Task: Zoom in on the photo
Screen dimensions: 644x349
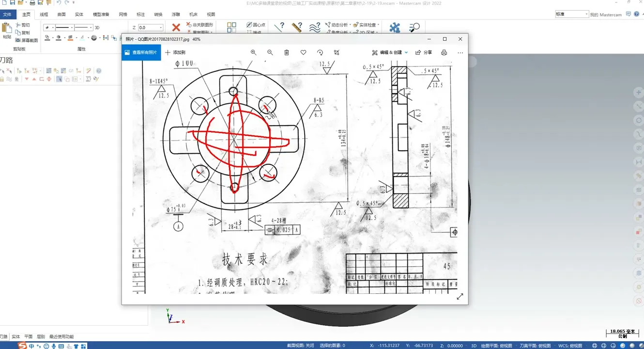Action: click(x=253, y=52)
